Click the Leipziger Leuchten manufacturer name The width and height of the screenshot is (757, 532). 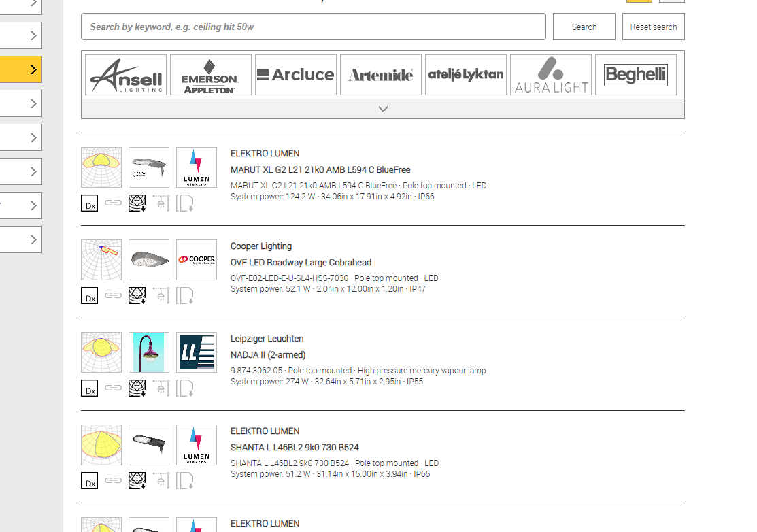tap(267, 339)
